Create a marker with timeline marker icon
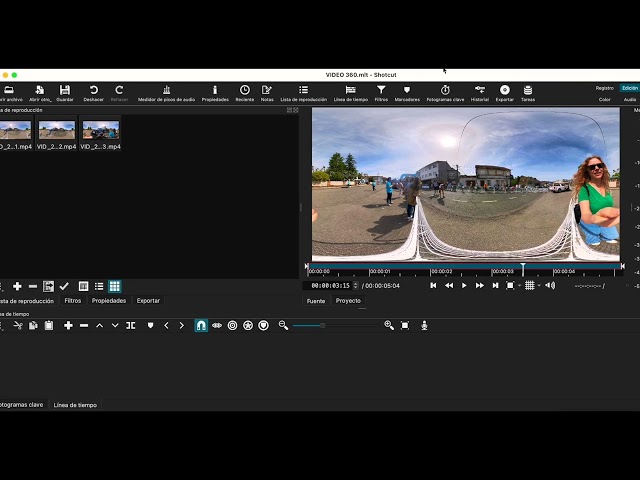 (x=150, y=325)
